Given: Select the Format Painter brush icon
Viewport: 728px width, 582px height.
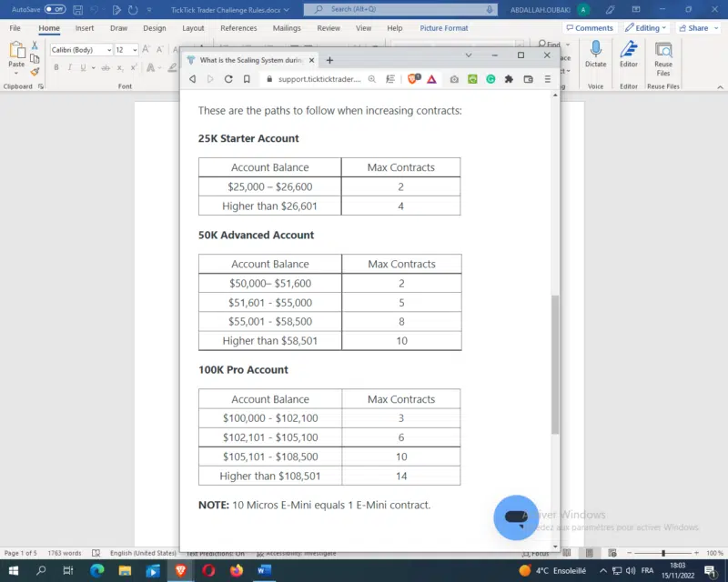Looking at the screenshot, I should pos(35,72).
